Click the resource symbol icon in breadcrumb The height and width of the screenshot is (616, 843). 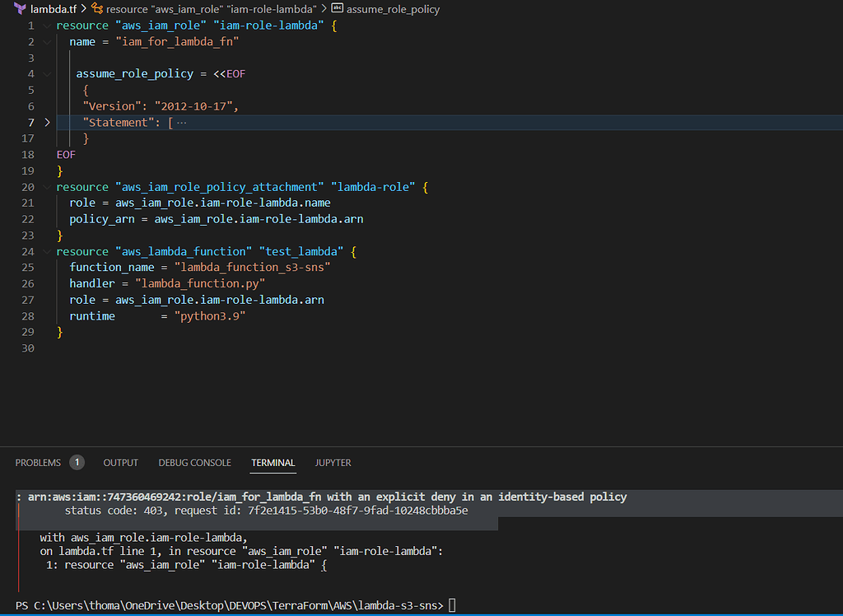pos(97,9)
